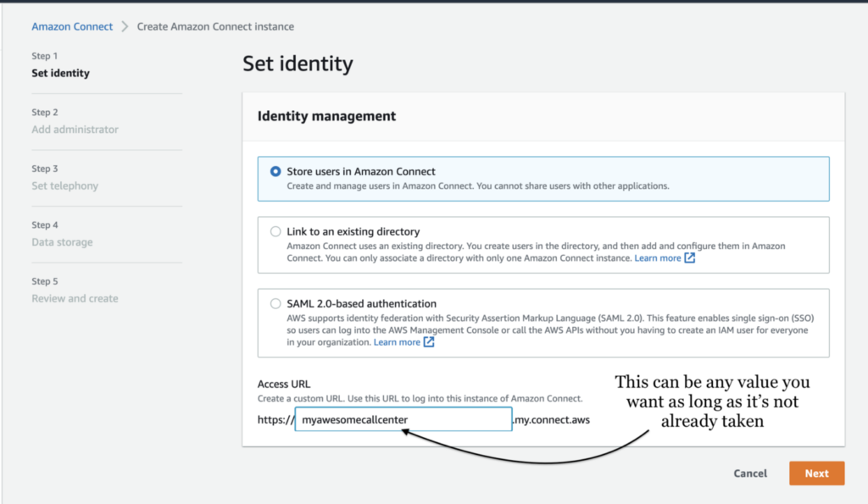The height and width of the screenshot is (504, 868).
Task: Click external link icon after directory Learn more
Action: [x=690, y=258]
